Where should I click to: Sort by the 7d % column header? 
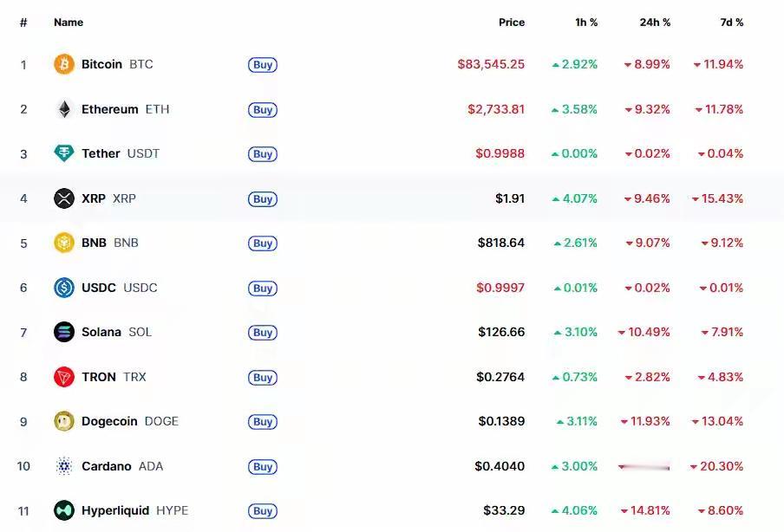click(732, 23)
